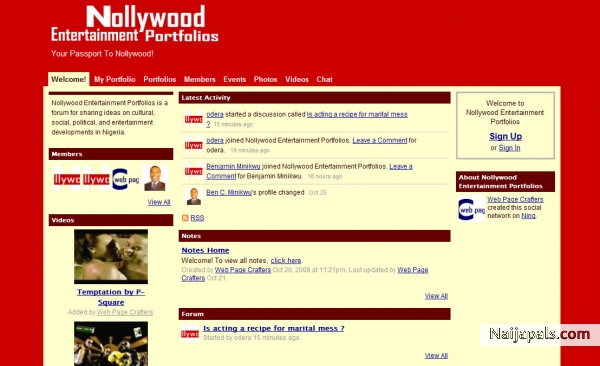Click the Ning link in About section
Viewport: 600px width, 366px height.
528,216
